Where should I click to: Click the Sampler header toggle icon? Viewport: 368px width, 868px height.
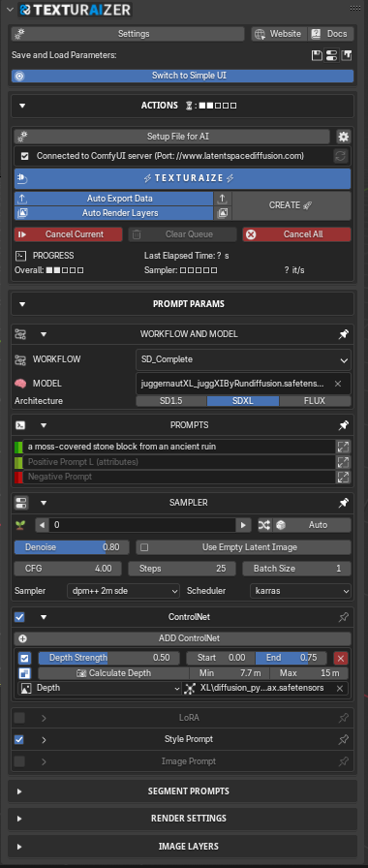[x=20, y=503]
